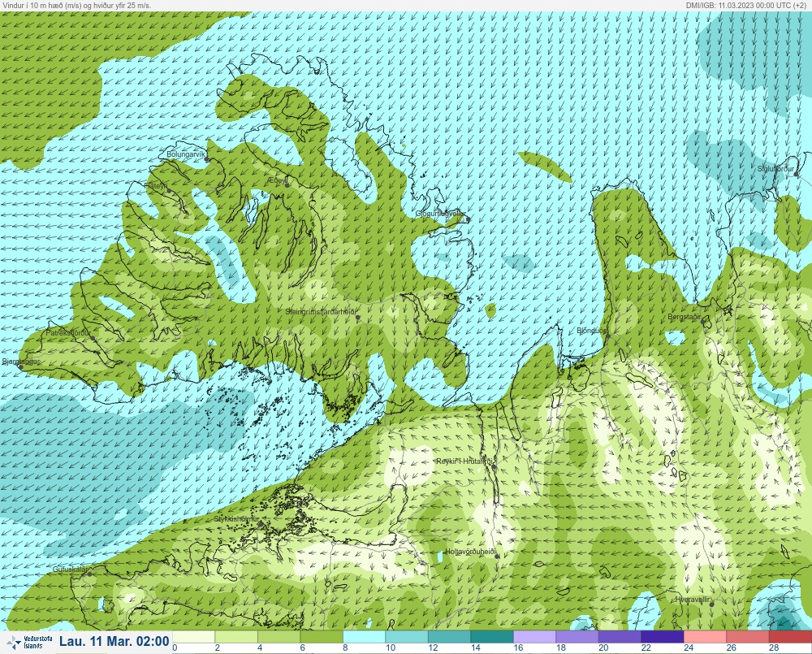This screenshot has height=654, width=812.
Task: Click the Flateyri station label
Action: click(x=157, y=185)
